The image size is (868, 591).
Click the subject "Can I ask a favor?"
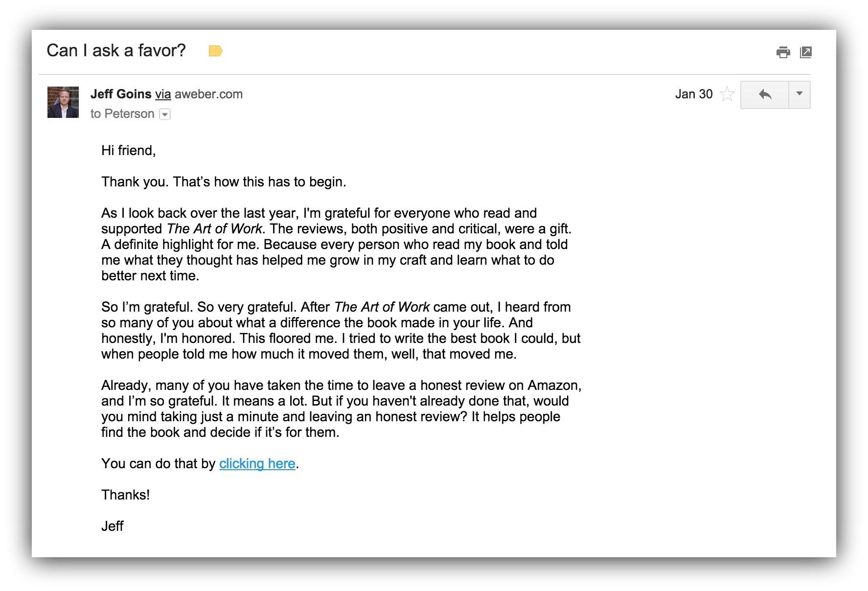point(116,50)
